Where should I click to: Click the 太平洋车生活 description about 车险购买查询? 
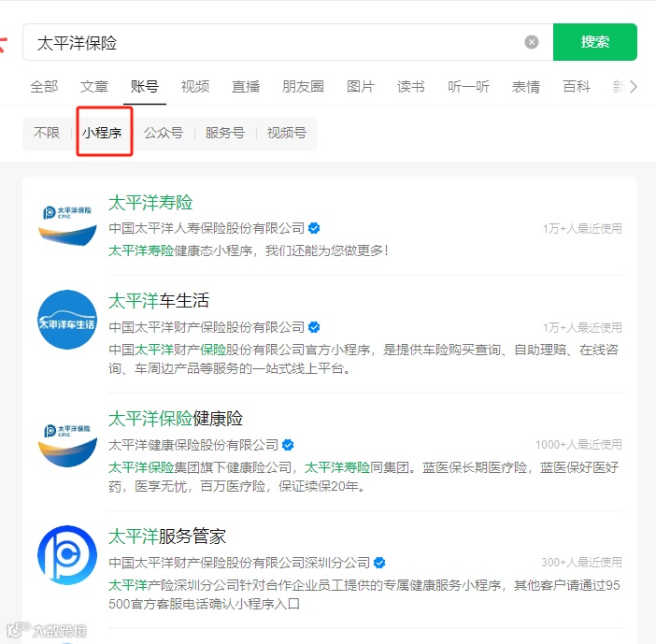[364, 359]
